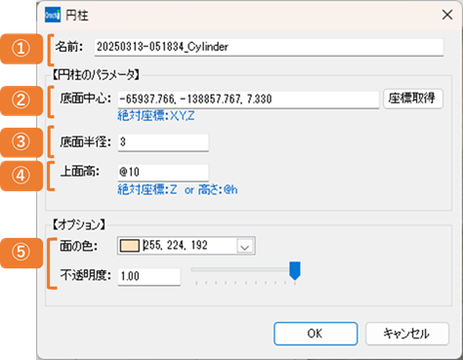Click the opacity slider track middle
This screenshot has height=360, width=463.
[243, 269]
